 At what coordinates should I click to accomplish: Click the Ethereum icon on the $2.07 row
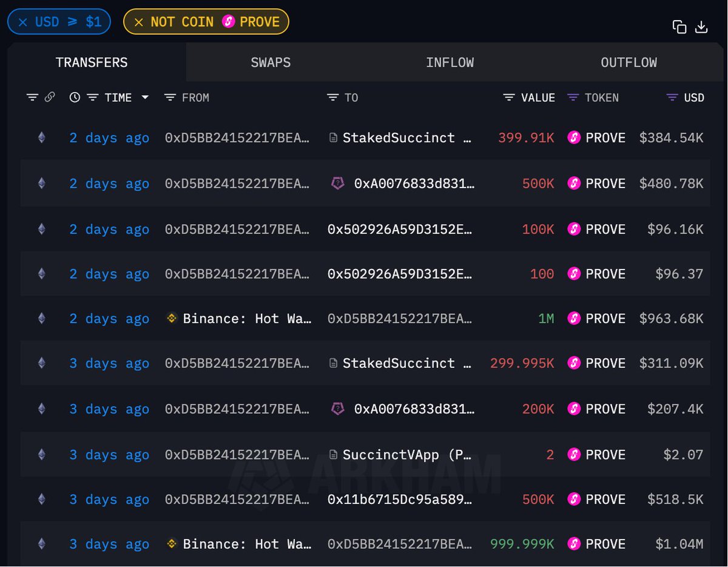pyautogui.click(x=41, y=455)
